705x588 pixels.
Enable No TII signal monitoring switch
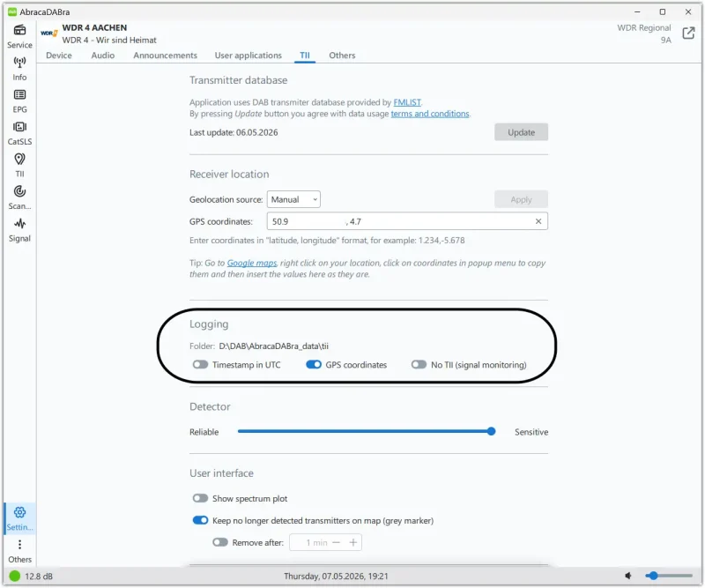(419, 364)
